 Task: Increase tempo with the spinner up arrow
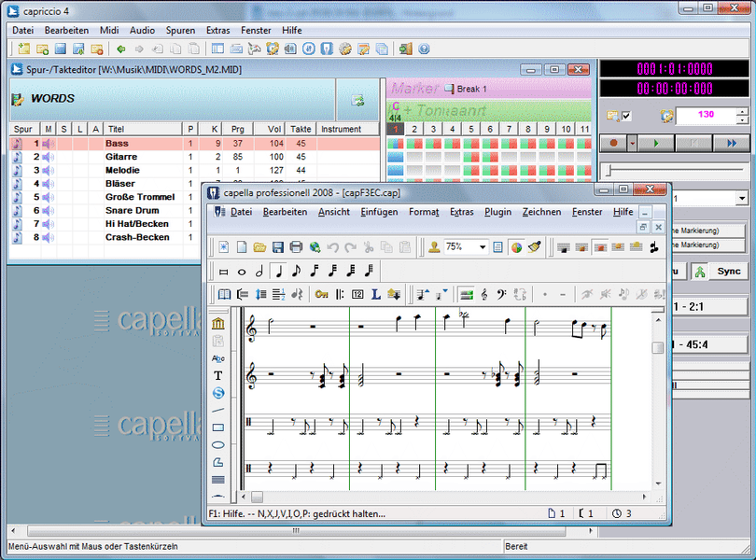[743, 112]
